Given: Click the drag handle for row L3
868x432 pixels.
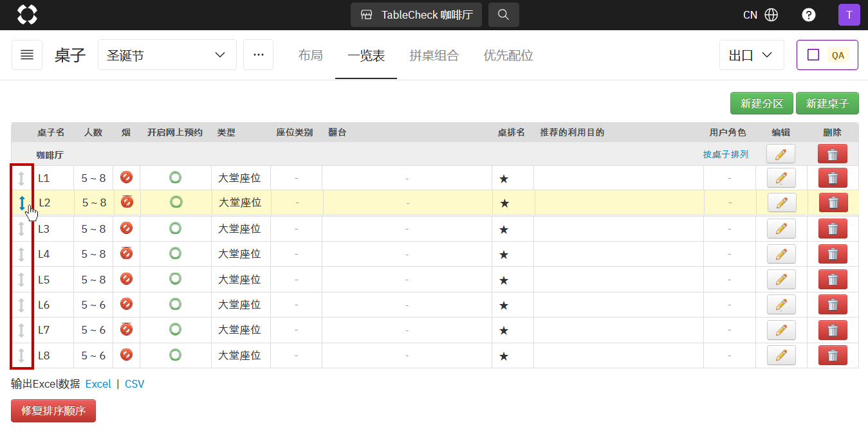Looking at the screenshot, I should (21, 229).
